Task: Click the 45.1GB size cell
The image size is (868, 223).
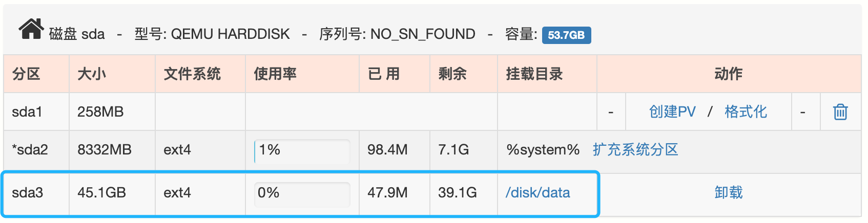Action: [101, 192]
